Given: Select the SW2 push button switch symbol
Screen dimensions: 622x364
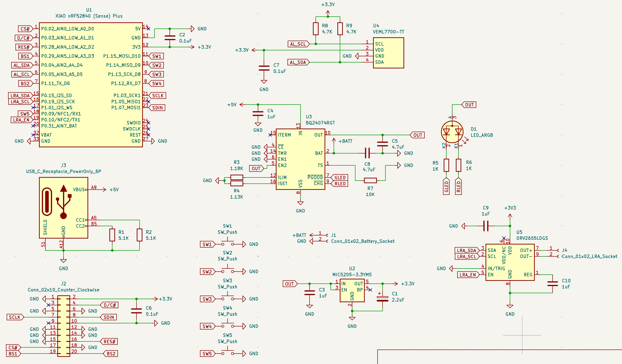Looking at the screenshot, I should coord(227,269).
